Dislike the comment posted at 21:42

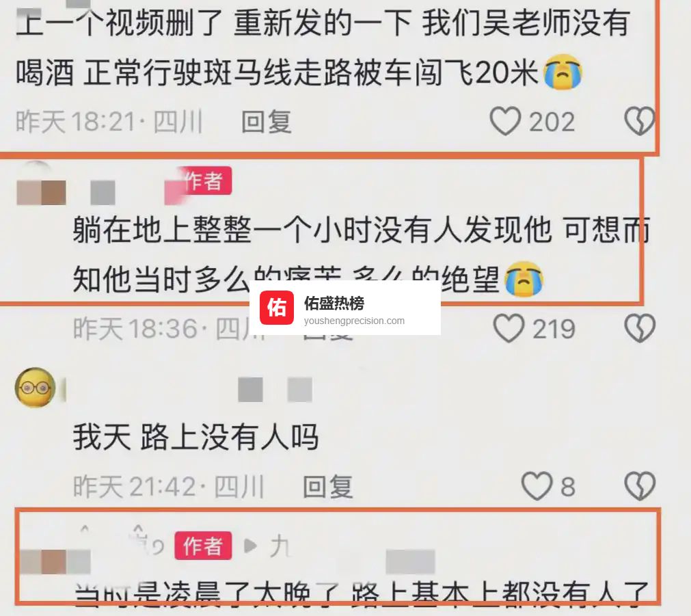tap(640, 486)
